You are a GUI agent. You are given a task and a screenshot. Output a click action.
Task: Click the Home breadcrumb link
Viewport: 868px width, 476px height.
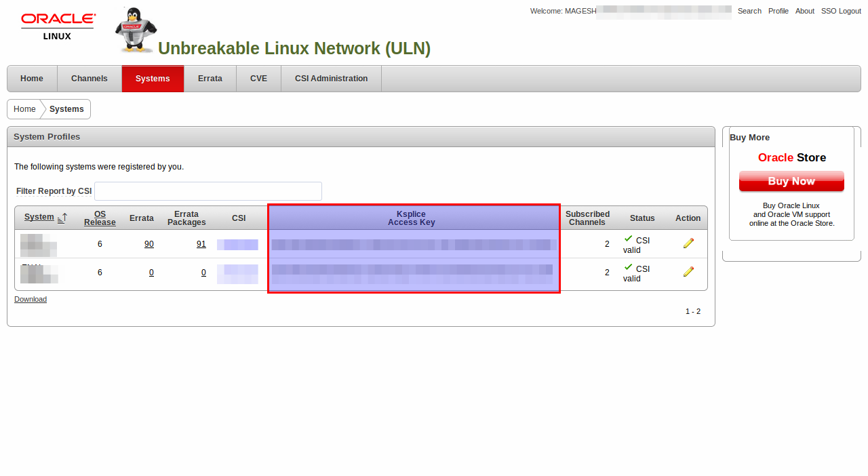pyautogui.click(x=24, y=109)
